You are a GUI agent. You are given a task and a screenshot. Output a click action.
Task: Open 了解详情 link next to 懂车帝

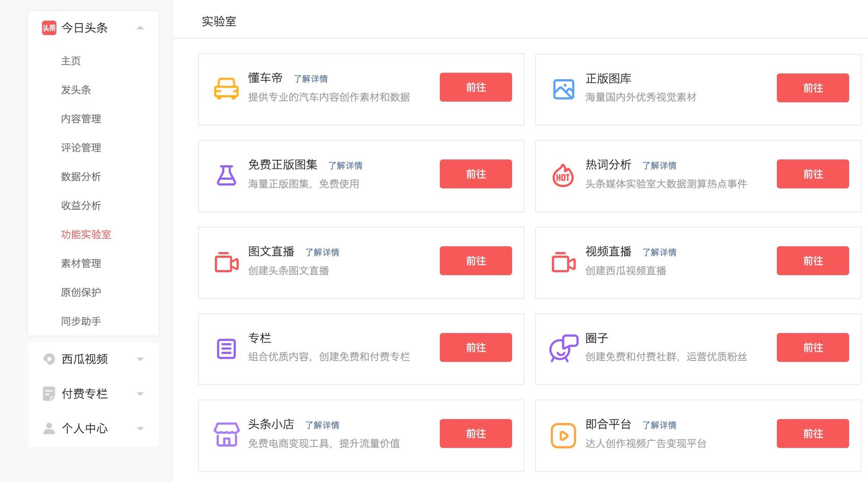pos(311,79)
